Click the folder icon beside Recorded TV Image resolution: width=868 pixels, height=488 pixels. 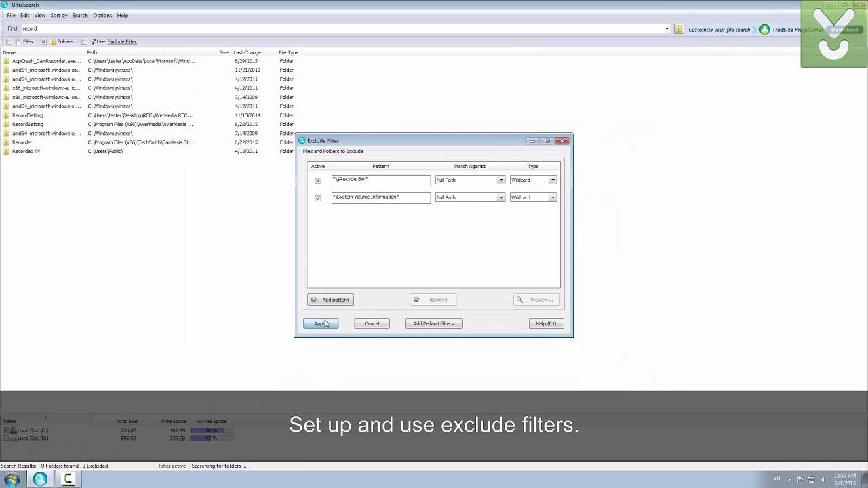(6, 152)
